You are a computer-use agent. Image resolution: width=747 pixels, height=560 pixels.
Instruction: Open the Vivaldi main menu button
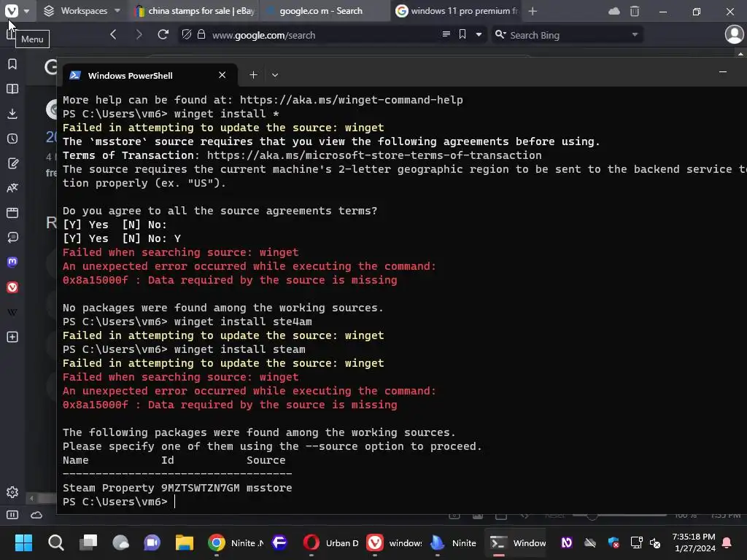point(12,10)
